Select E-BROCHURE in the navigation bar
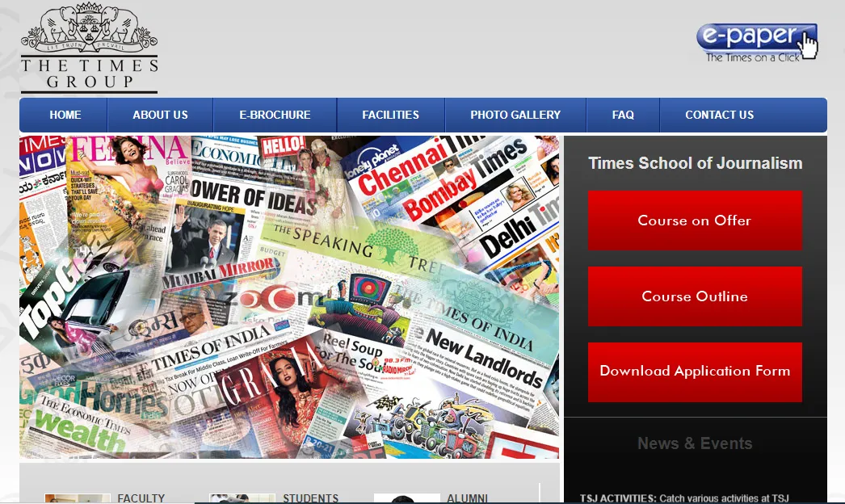Screen dimensions: 845x504 click(275, 115)
